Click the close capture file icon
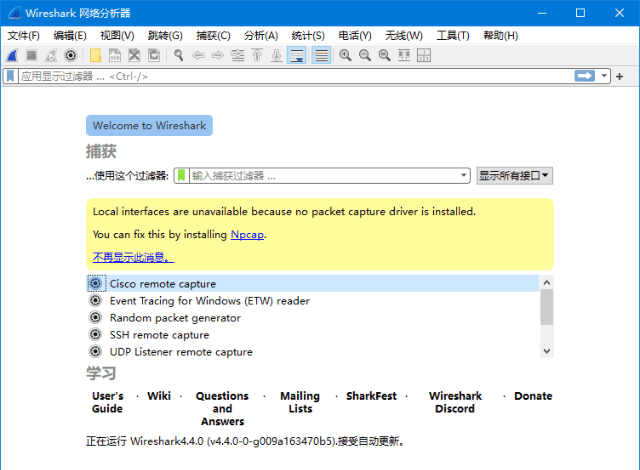640x470 pixels. [134, 55]
